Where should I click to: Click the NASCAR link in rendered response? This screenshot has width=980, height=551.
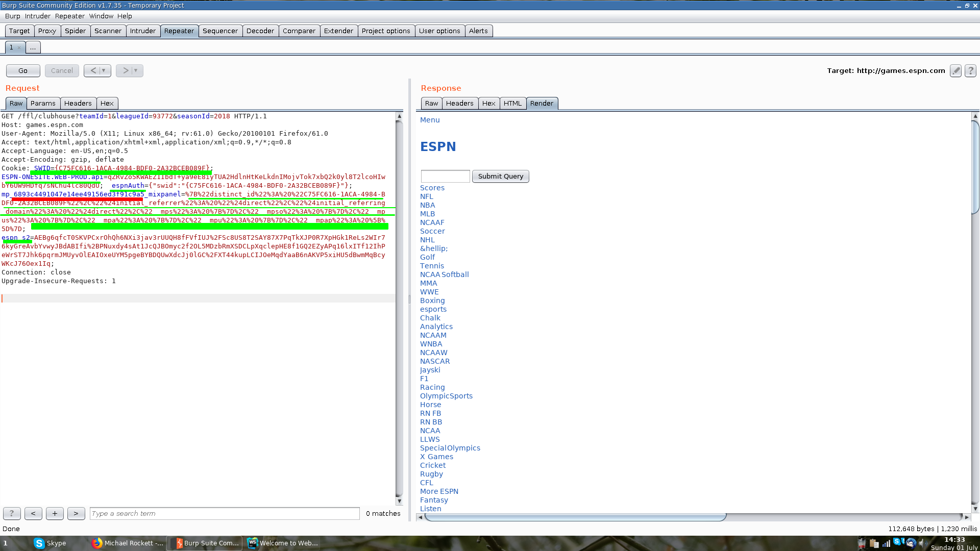click(x=435, y=361)
